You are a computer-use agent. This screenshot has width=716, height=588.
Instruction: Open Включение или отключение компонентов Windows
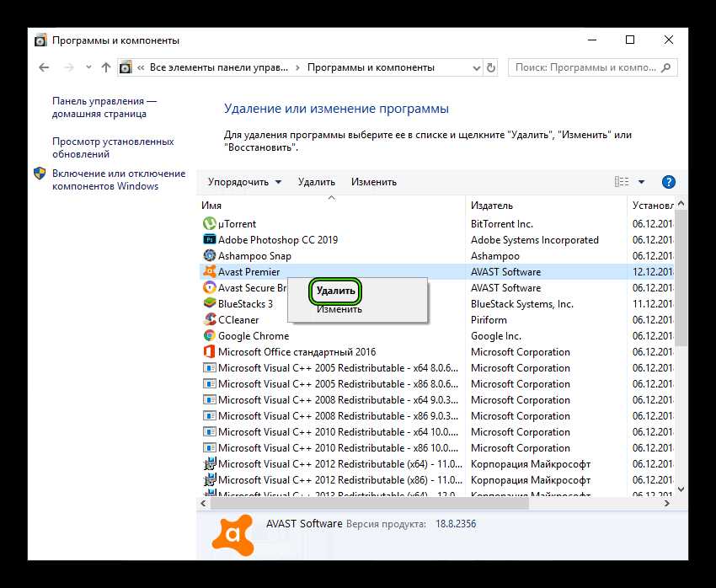pyautogui.click(x=119, y=180)
